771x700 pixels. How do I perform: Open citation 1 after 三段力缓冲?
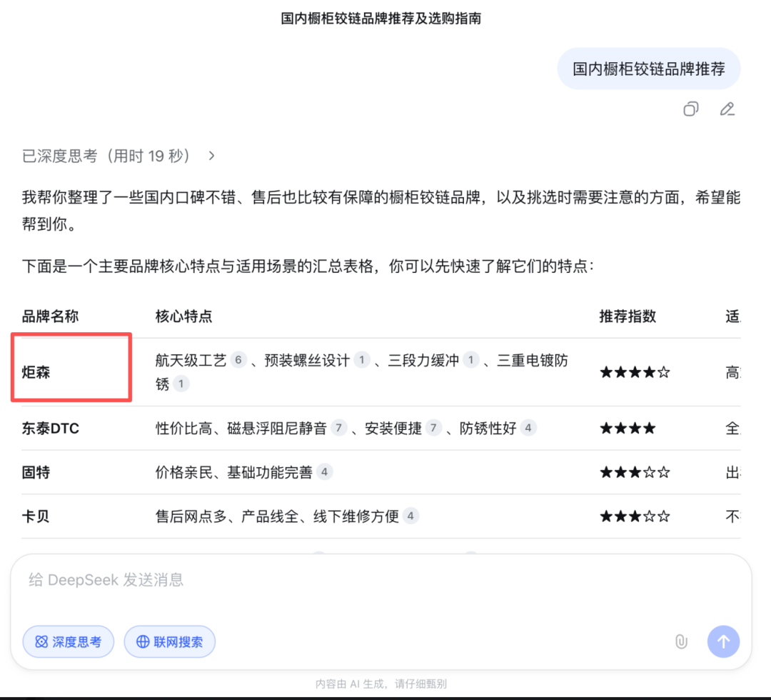(471, 360)
